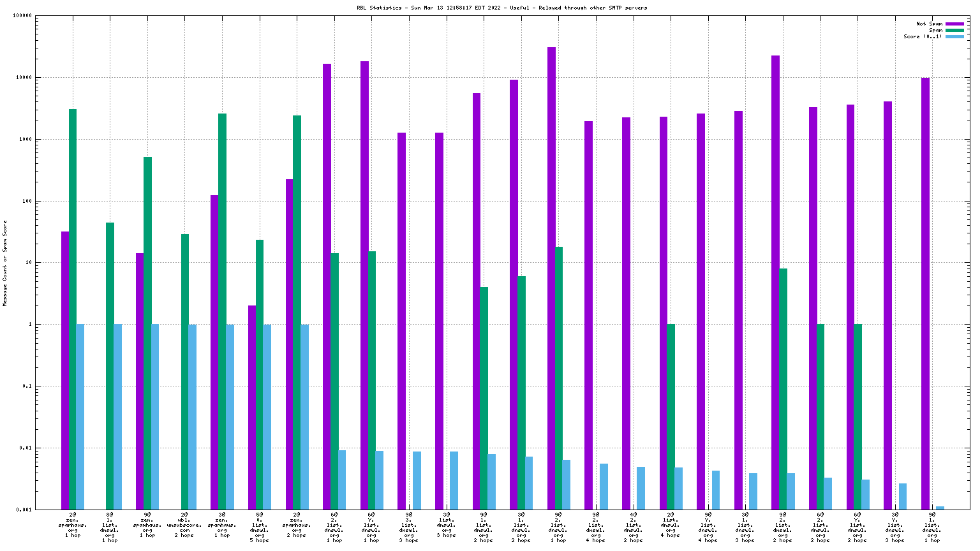The height and width of the screenshot is (551, 980).
Task: Select the 2@ ubl.unsubscore.com 2 hops label
Action: [x=184, y=524]
